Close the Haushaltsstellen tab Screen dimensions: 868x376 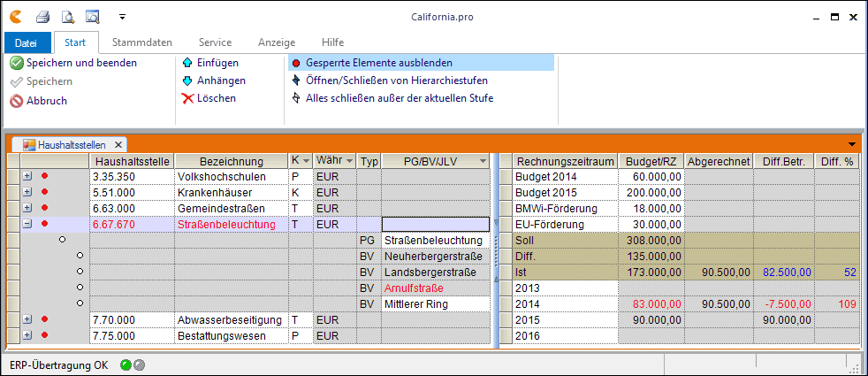(x=118, y=144)
